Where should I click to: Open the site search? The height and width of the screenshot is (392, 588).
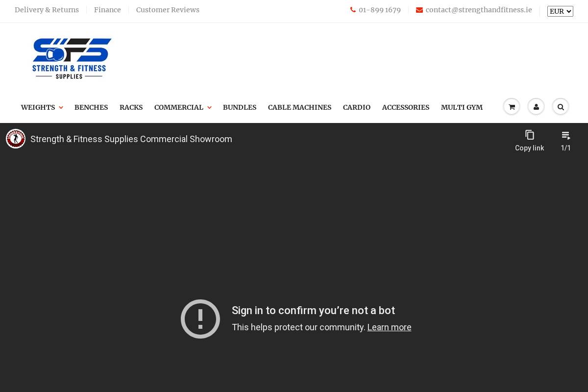point(561,106)
